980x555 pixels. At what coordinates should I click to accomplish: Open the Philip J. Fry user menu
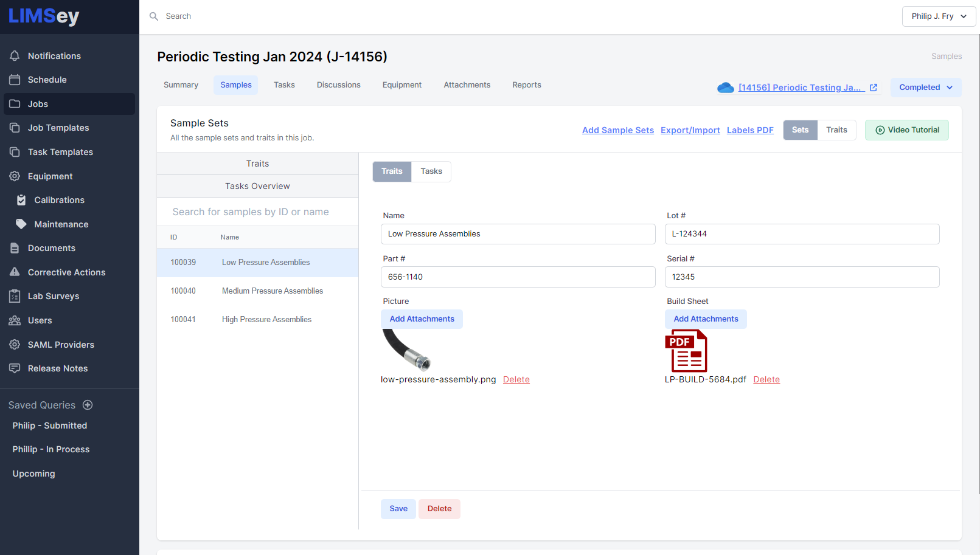(939, 16)
